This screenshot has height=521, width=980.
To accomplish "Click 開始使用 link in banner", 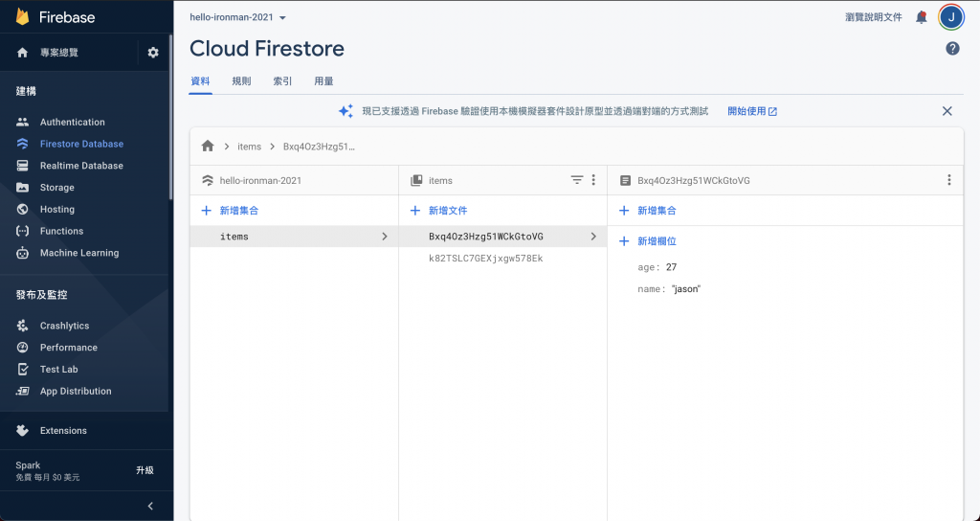I will (752, 111).
